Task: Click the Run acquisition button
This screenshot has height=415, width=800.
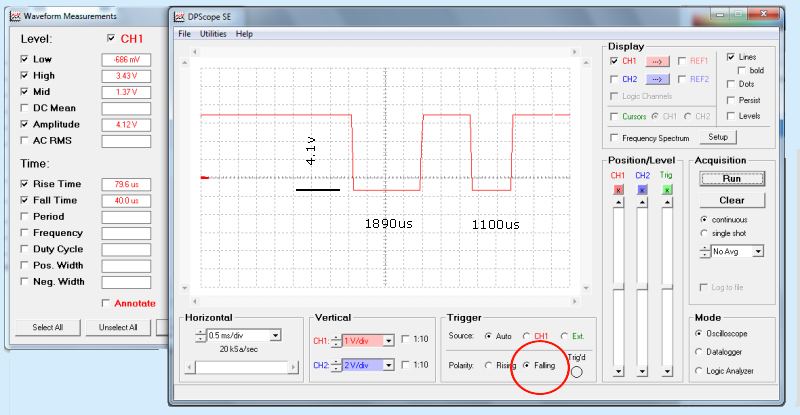Action: [732, 179]
